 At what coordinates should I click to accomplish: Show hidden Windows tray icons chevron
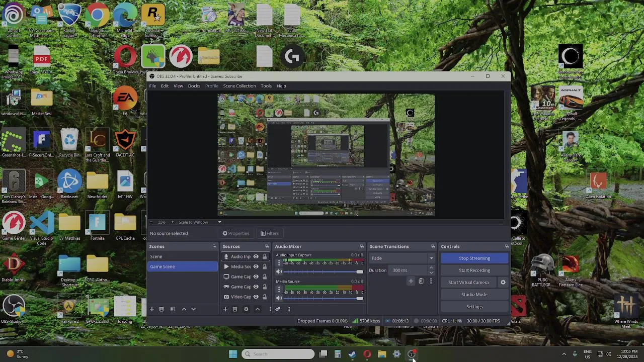point(564,354)
